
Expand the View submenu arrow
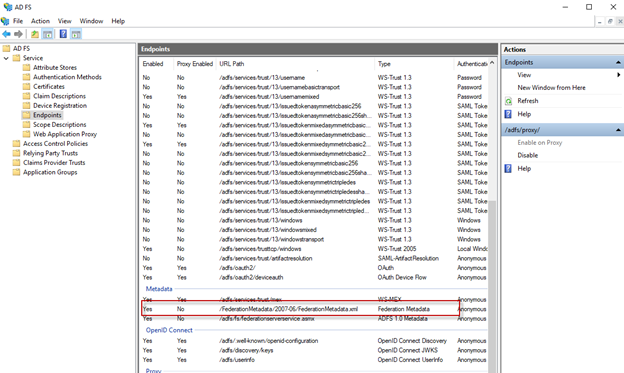coord(618,75)
